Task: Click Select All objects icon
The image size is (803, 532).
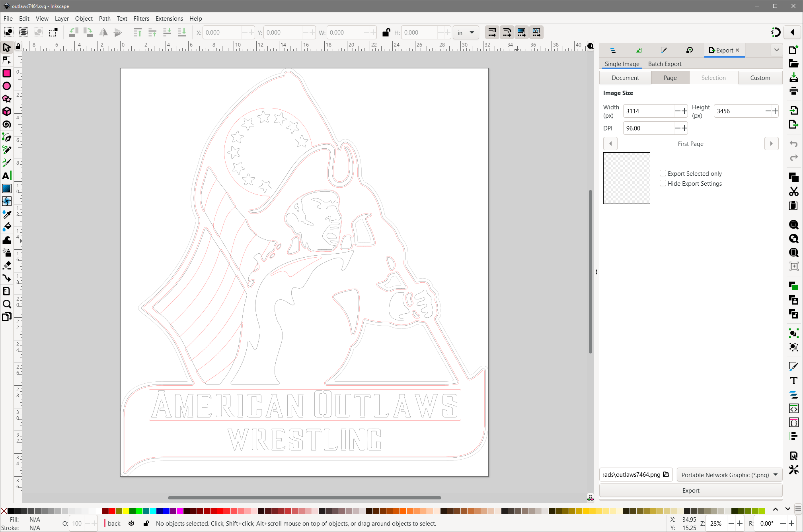Action: coord(9,32)
